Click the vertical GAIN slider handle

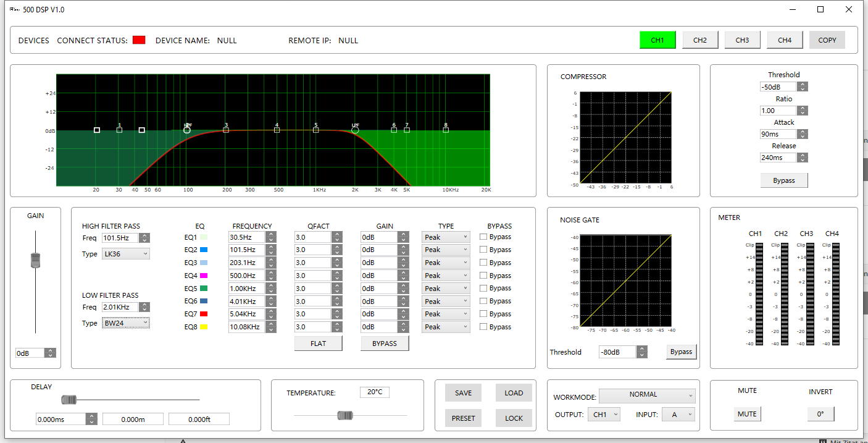click(x=35, y=260)
